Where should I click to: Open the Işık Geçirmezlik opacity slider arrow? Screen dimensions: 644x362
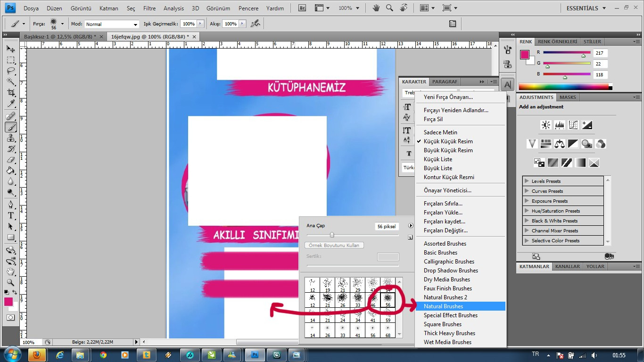tap(200, 24)
